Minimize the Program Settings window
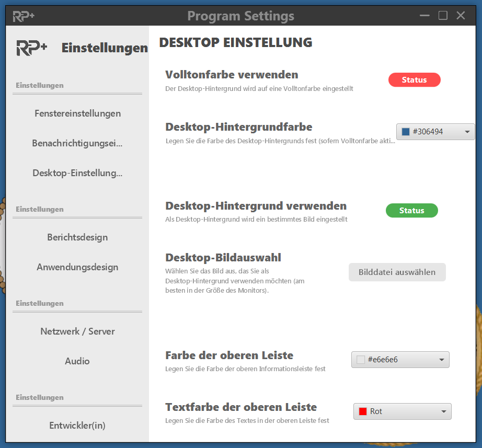482x448 pixels. (425, 16)
